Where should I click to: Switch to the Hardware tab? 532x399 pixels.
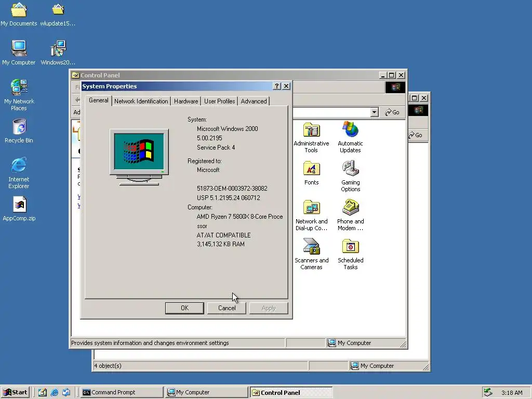(x=186, y=101)
